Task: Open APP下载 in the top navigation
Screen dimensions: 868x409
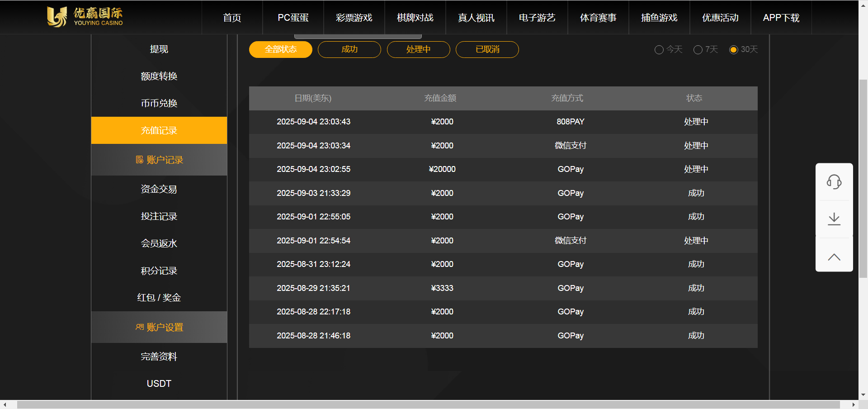Action: pyautogui.click(x=781, y=18)
